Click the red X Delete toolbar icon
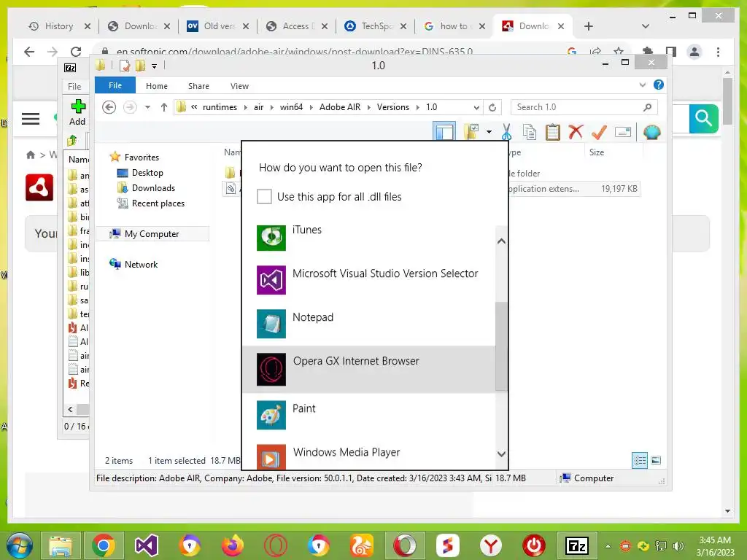 point(576,131)
